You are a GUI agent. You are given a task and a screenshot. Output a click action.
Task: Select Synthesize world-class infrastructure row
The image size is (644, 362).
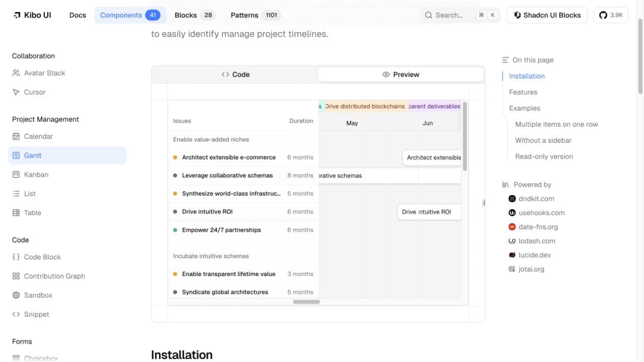click(x=243, y=194)
